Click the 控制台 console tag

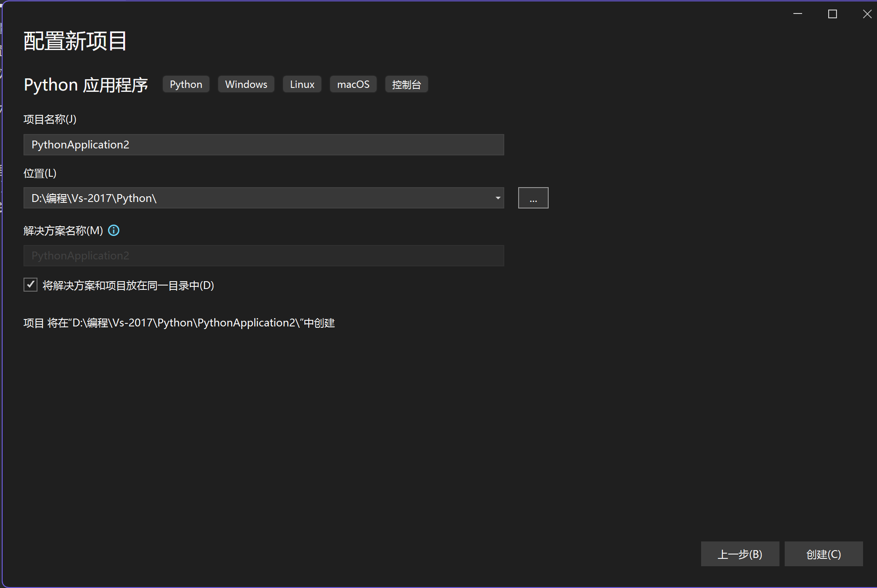pyautogui.click(x=406, y=84)
